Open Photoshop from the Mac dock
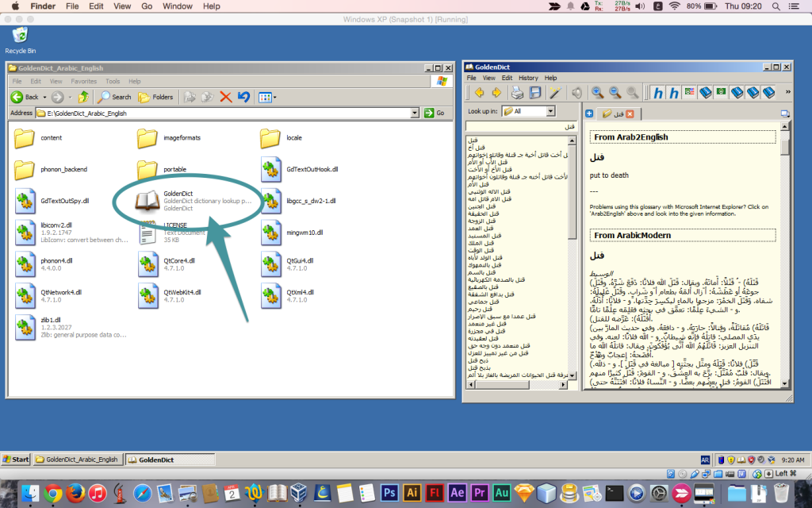 (389, 492)
